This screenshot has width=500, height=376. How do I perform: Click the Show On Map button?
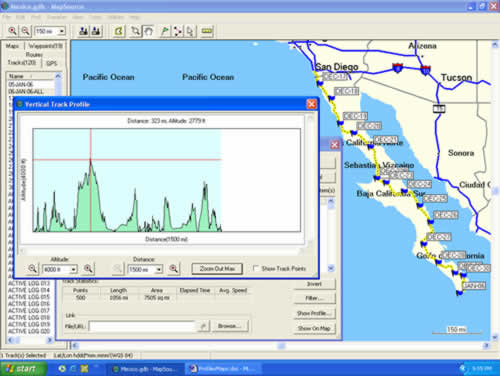point(314,328)
